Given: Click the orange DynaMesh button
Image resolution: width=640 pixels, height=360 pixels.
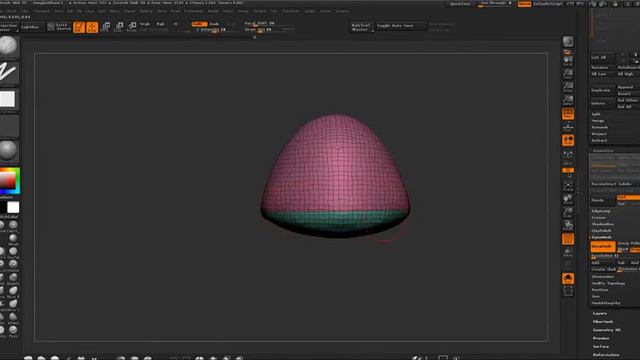Looking at the screenshot, I should (x=603, y=247).
